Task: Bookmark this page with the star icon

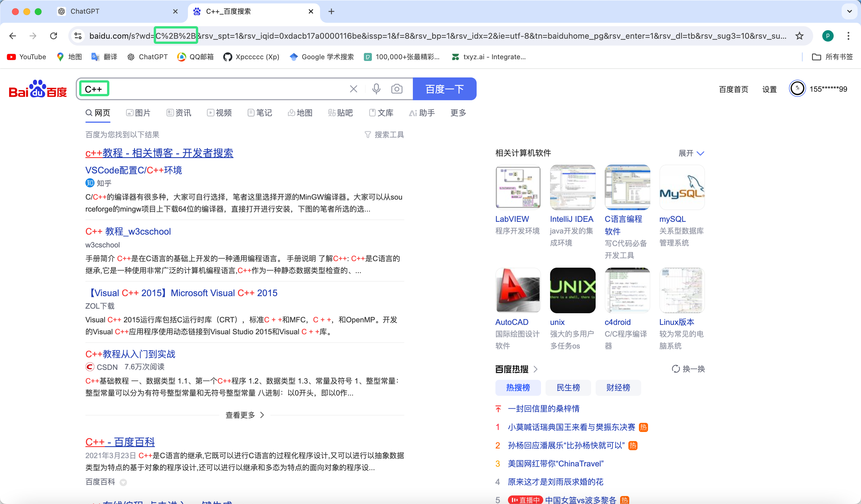Action: pos(799,36)
